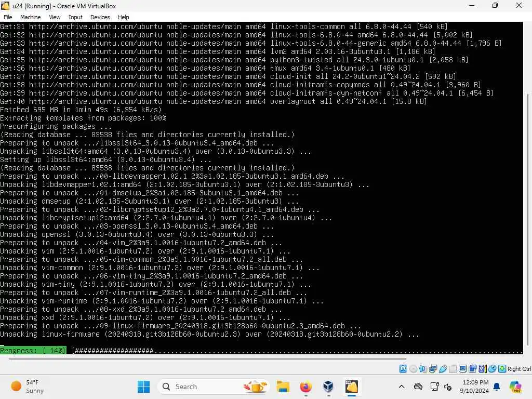Click the display status indicator

pyautogui.click(x=462, y=369)
